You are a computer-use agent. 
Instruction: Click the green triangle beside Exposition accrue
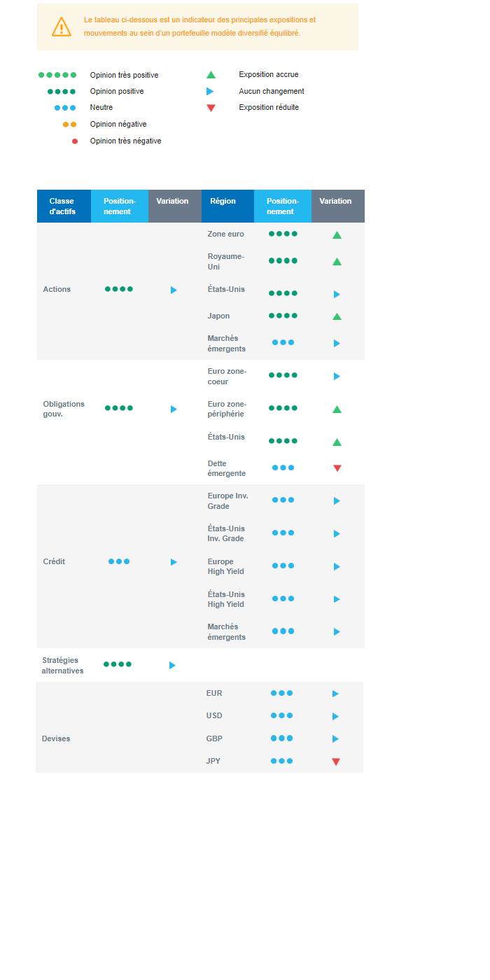click(x=211, y=75)
